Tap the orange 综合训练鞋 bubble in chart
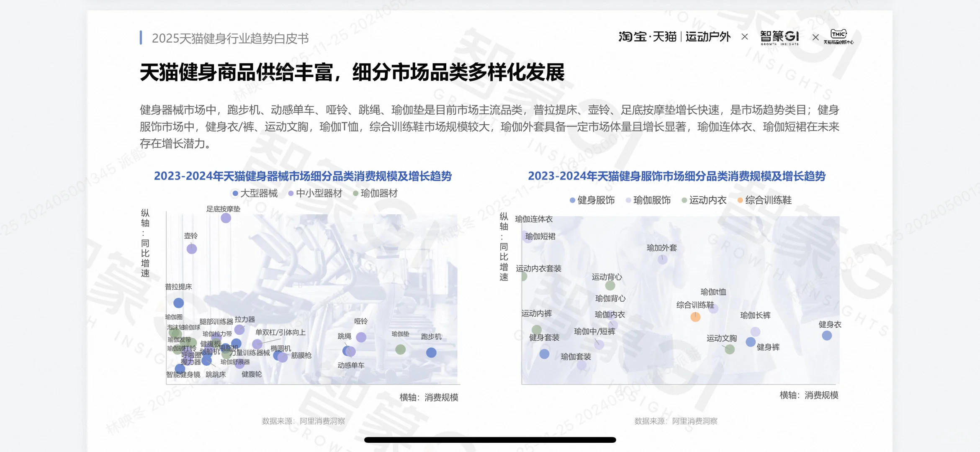 [x=695, y=317]
